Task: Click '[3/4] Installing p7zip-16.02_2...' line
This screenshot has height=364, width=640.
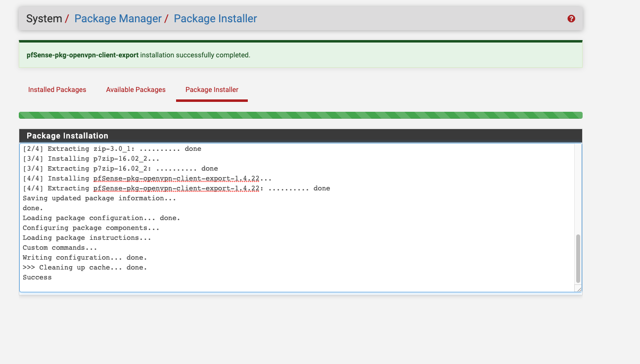Action: point(91,159)
